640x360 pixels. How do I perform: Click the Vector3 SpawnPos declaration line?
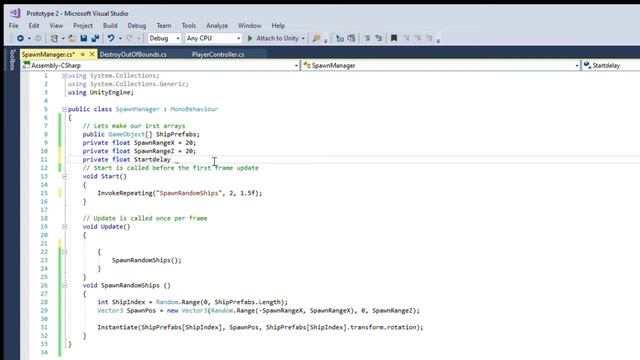[258, 311]
